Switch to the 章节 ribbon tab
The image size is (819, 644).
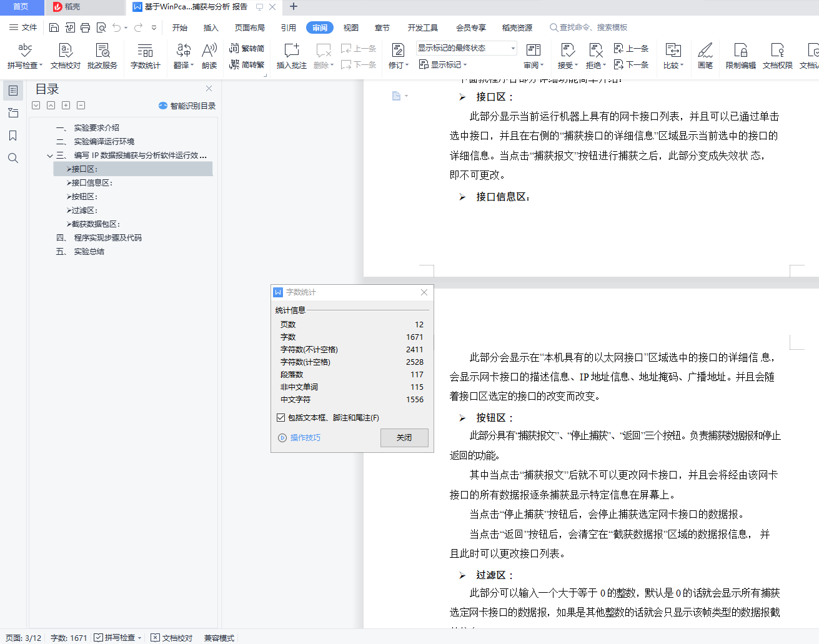[x=382, y=27]
